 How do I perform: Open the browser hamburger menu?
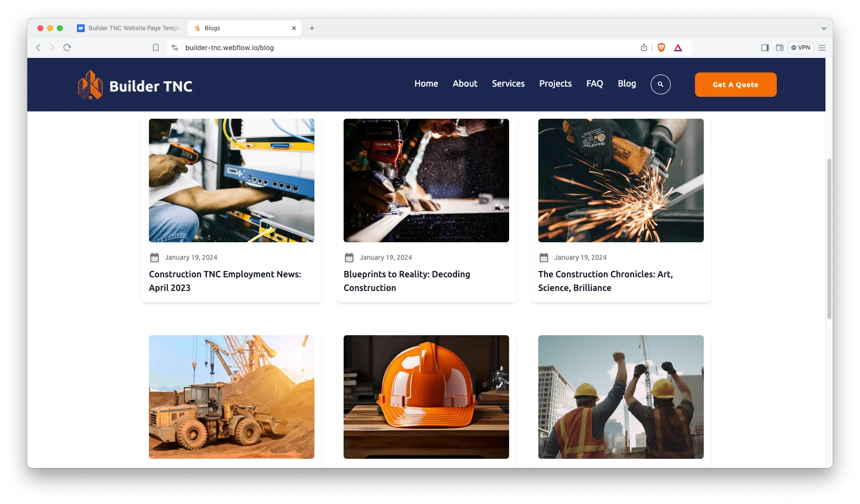[x=822, y=48]
